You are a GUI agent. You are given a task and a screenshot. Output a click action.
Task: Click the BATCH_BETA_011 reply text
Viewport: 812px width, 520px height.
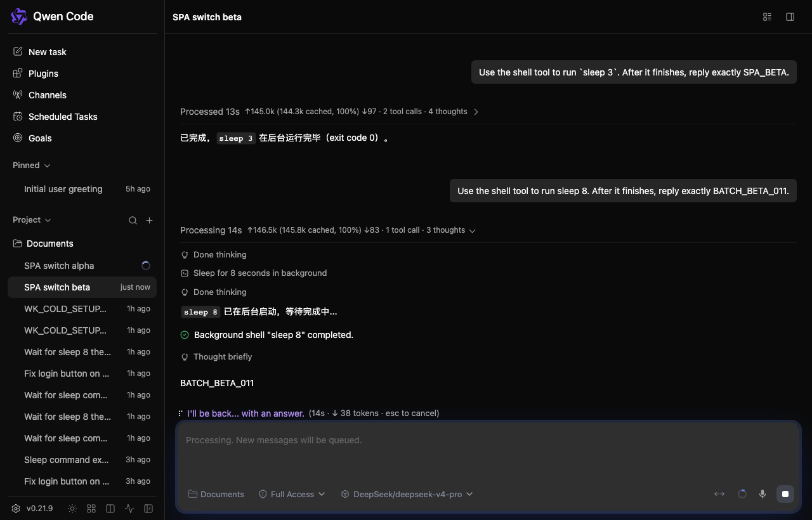(x=217, y=383)
